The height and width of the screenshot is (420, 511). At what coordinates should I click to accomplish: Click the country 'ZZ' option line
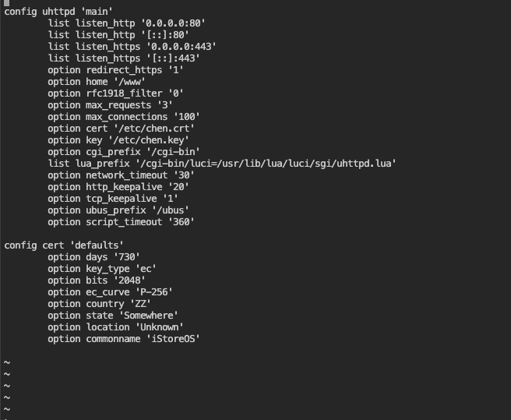pos(98,303)
